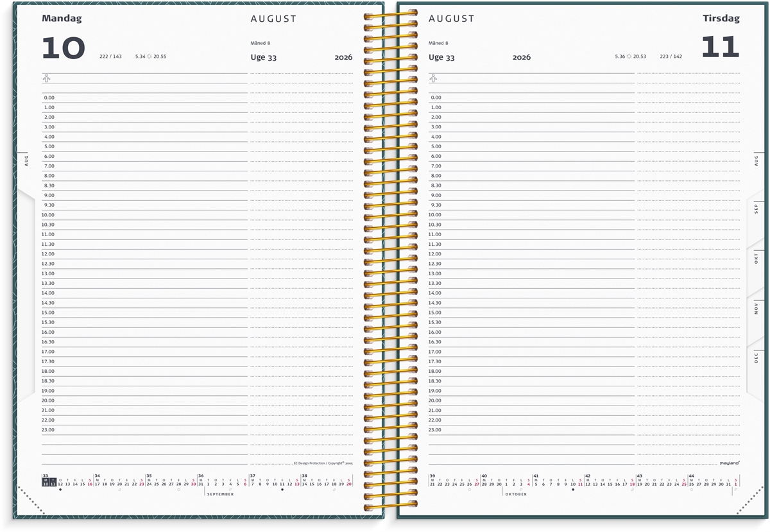Click the large date number 11
Image resolution: width=770 pixels, height=532 pixels.
tap(720, 47)
